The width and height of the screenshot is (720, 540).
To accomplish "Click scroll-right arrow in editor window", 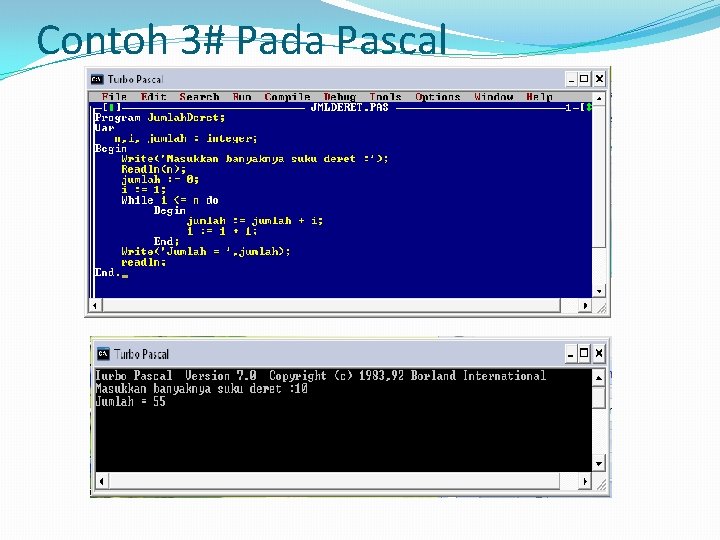I will pyautogui.click(x=585, y=305).
